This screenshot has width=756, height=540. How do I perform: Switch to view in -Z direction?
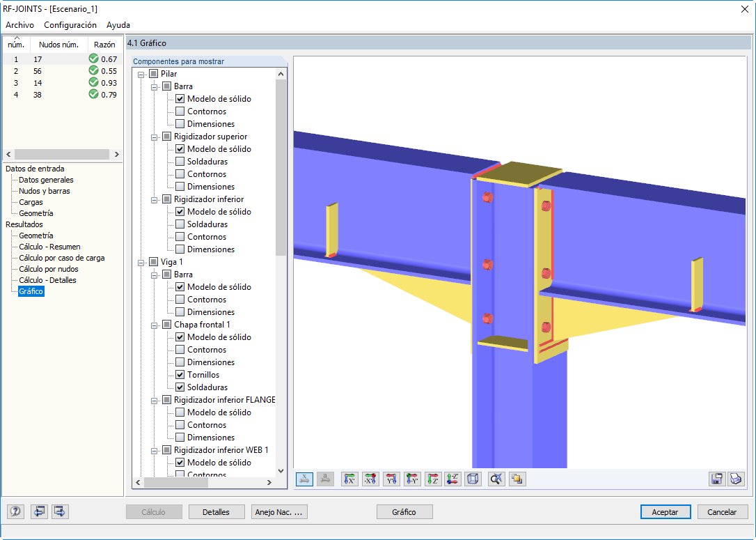click(x=452, y=479)
